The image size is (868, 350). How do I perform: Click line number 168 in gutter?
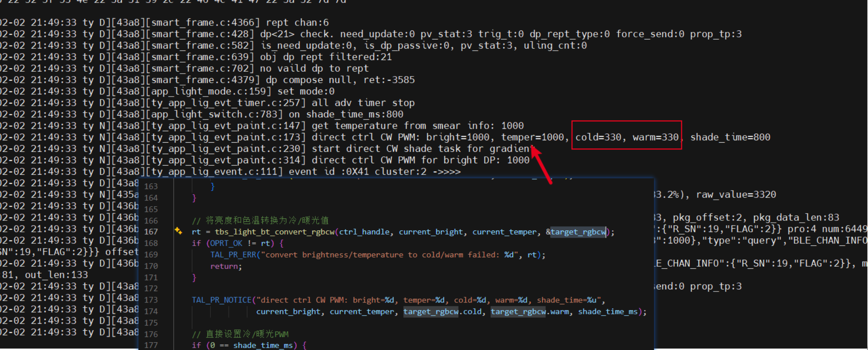[151, 243]
